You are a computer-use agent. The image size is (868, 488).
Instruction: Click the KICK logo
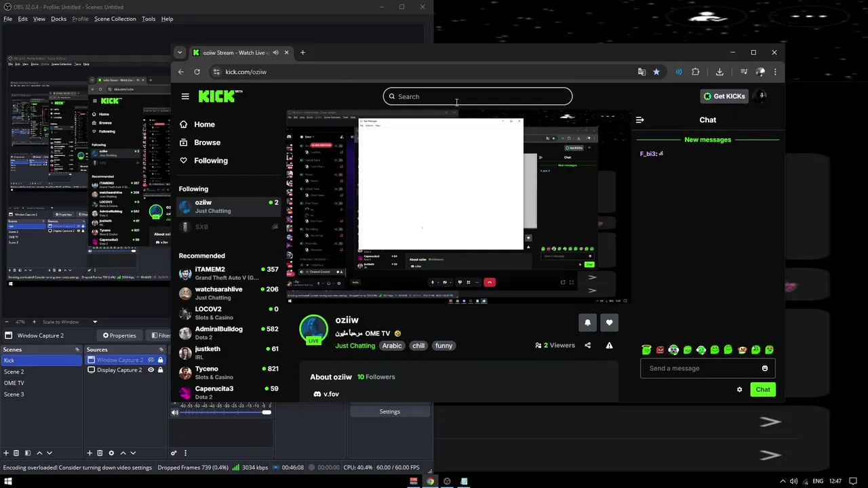(220, 96)
